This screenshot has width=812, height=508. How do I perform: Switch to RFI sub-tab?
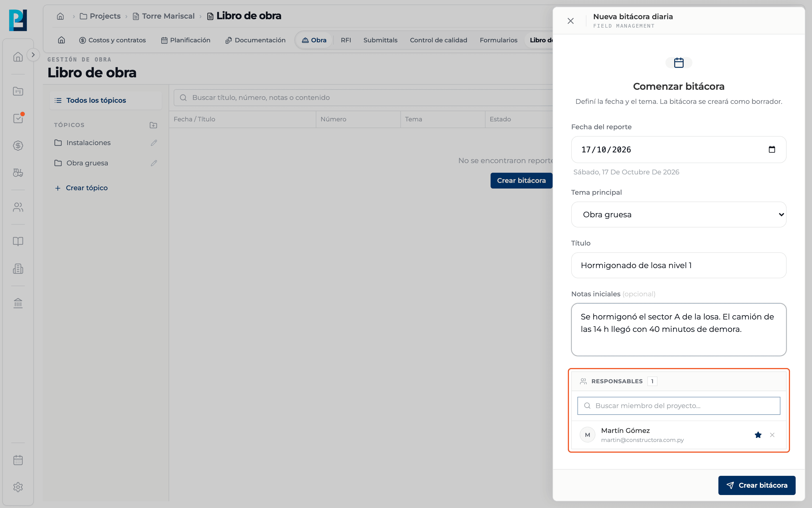click(x=346, y=40)
